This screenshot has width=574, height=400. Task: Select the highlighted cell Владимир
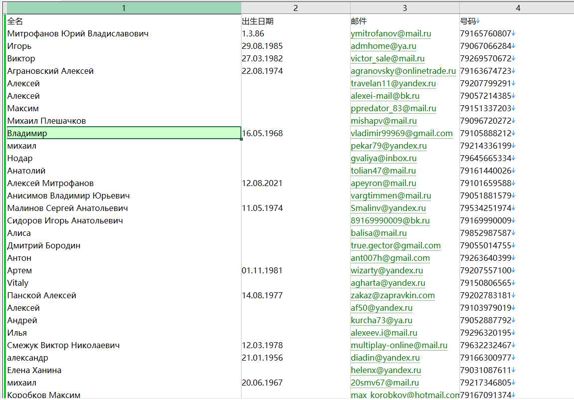pos(124,133)
